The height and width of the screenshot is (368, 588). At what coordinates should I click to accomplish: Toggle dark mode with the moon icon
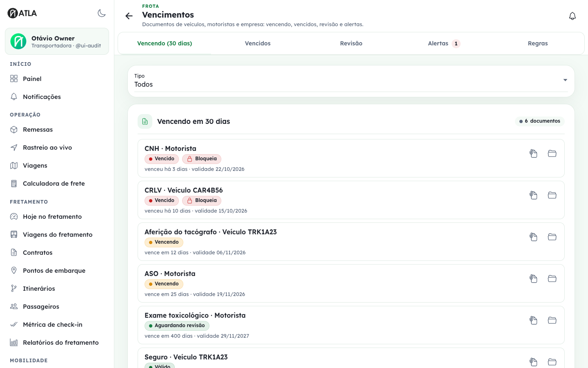tap(102, 13)
